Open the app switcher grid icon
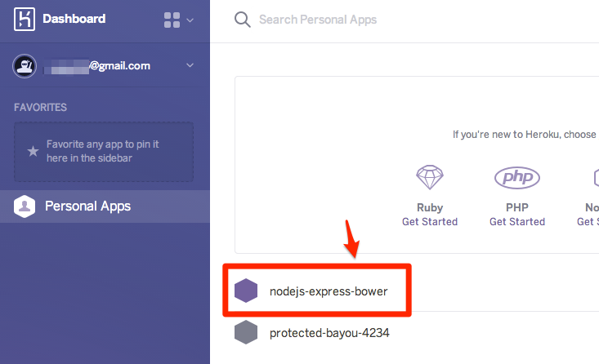This screenshot has width=599, height=364. [x=172, y=20]
